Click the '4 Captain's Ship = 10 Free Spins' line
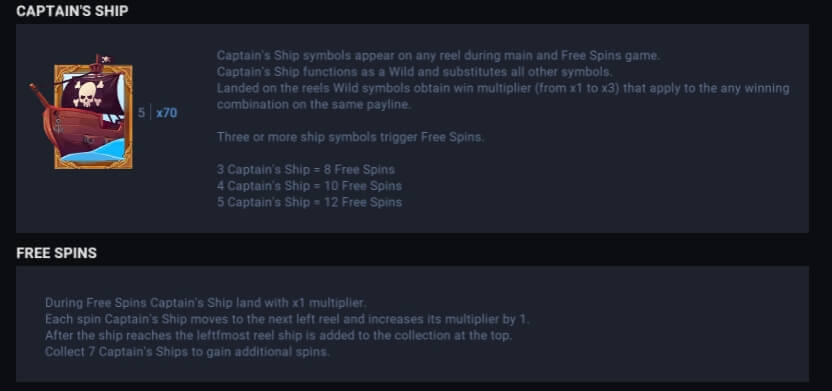Image resolution: width=832 pixels, height=391 pixels. pos(309,186)
